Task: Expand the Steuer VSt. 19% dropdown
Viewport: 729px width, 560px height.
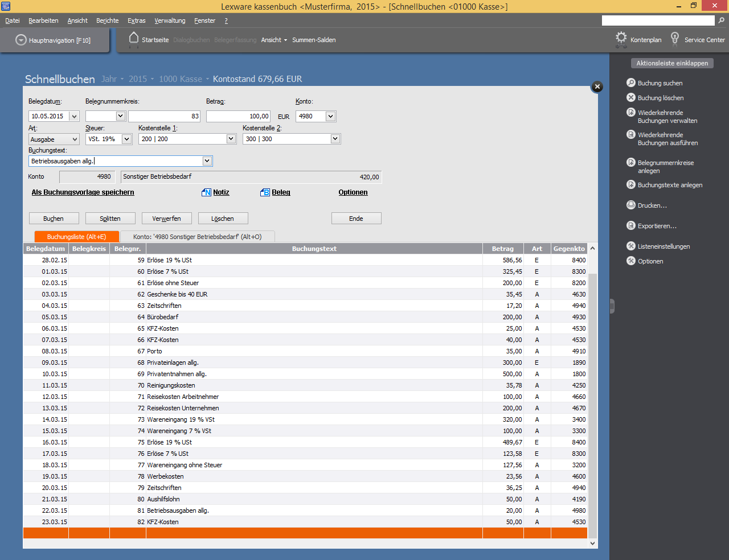Action: click(x=126, y=139)
